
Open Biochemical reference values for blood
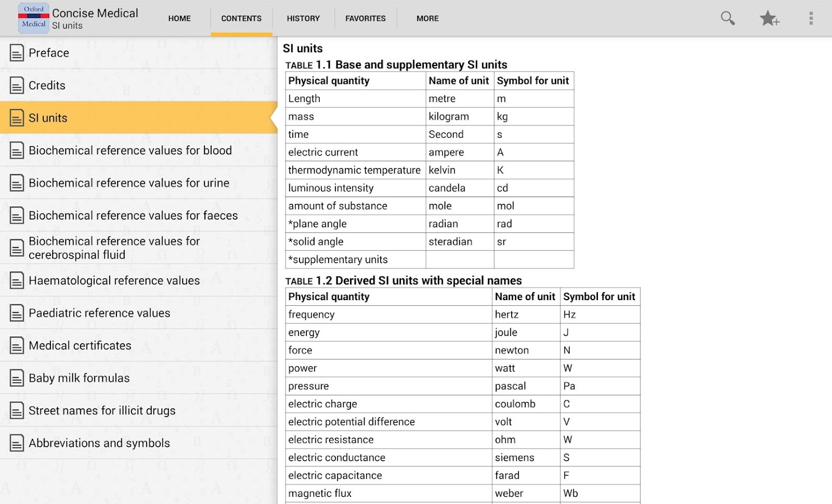[x=130, y=151]
